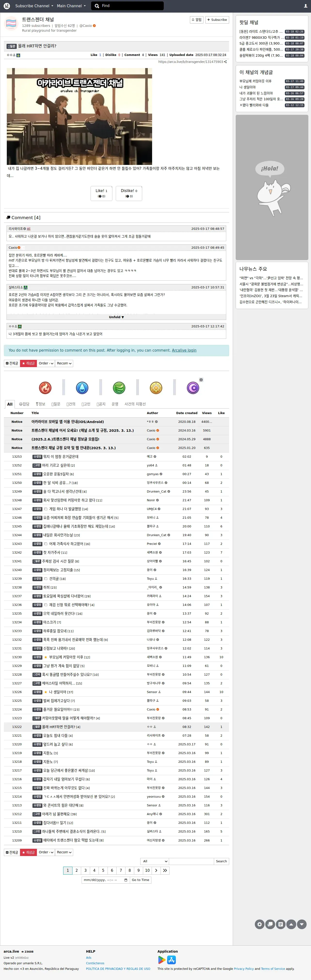The width and height of the screenshot is (311, 980).
Task: Open the All search scope dropdown
Action: [x=154, y=861]
